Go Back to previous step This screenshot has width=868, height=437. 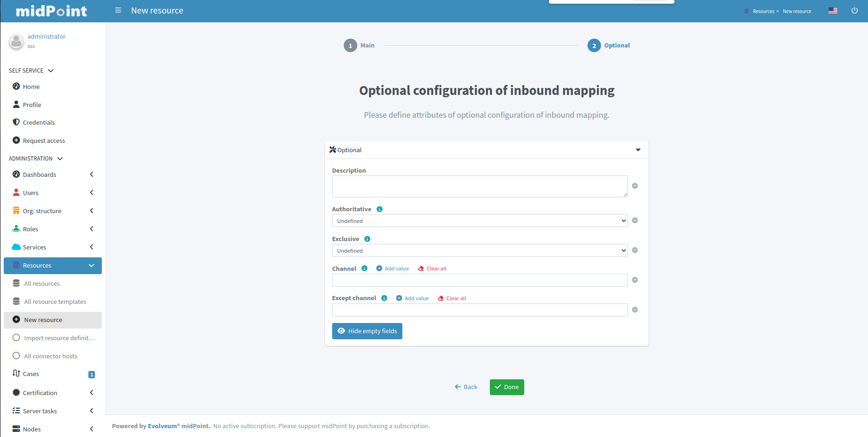coord(466,387)
